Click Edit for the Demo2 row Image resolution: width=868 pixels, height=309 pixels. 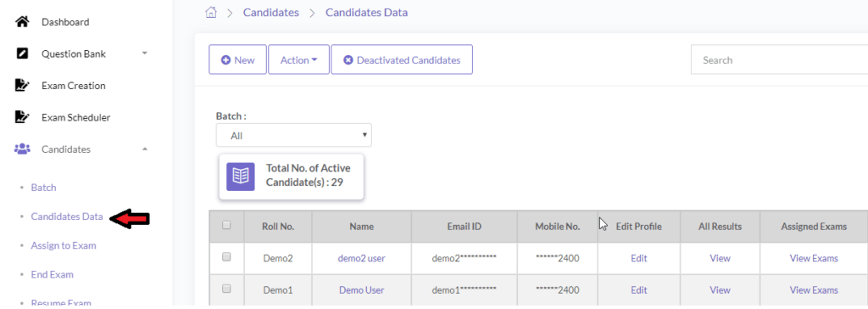click(639, 258)
